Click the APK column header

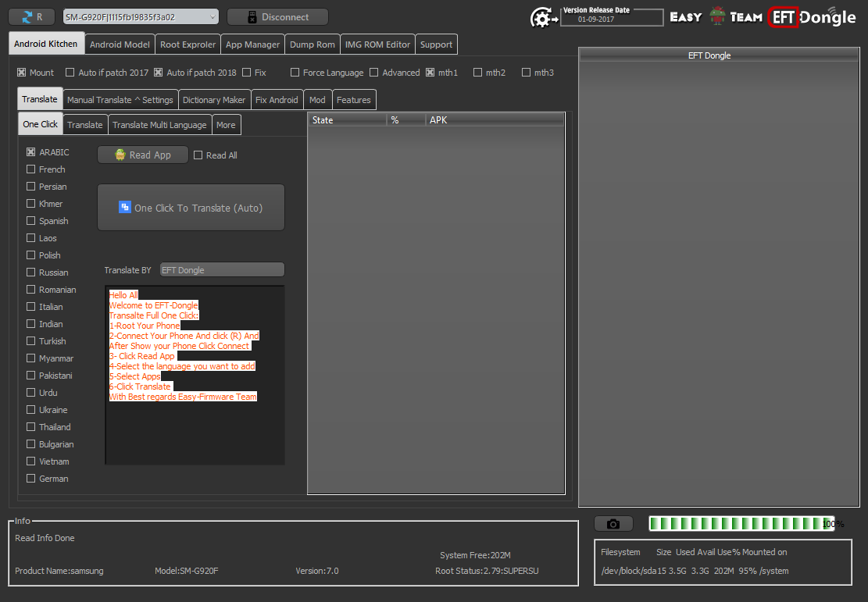click(495, 120)
